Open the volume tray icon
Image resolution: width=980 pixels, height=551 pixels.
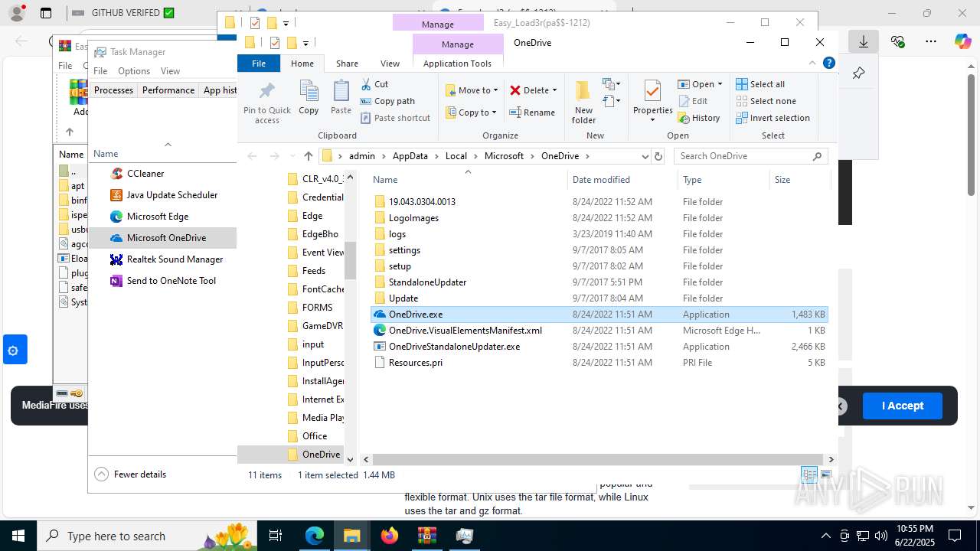(x=880, y=536)
